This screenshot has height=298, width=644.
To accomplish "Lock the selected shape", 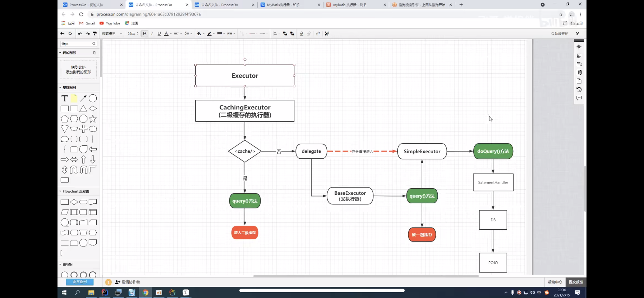I will pyautogui.click(x=302, y=33).
